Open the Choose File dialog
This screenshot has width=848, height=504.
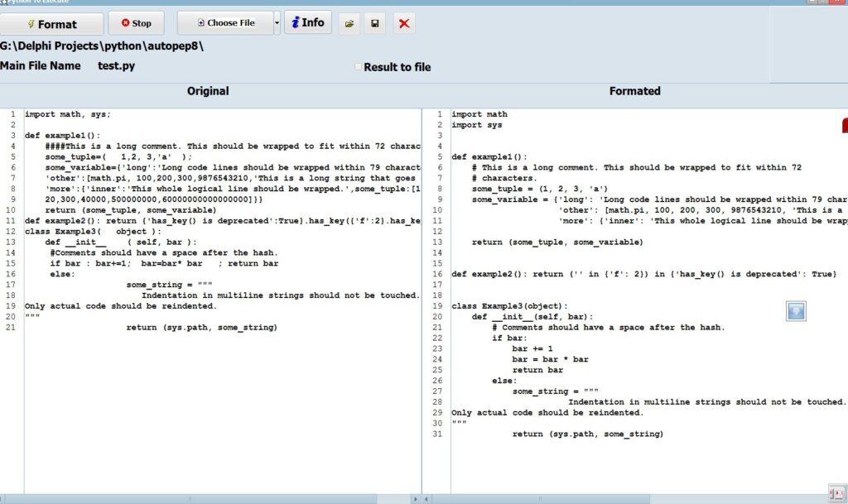[x=225, y=23]
